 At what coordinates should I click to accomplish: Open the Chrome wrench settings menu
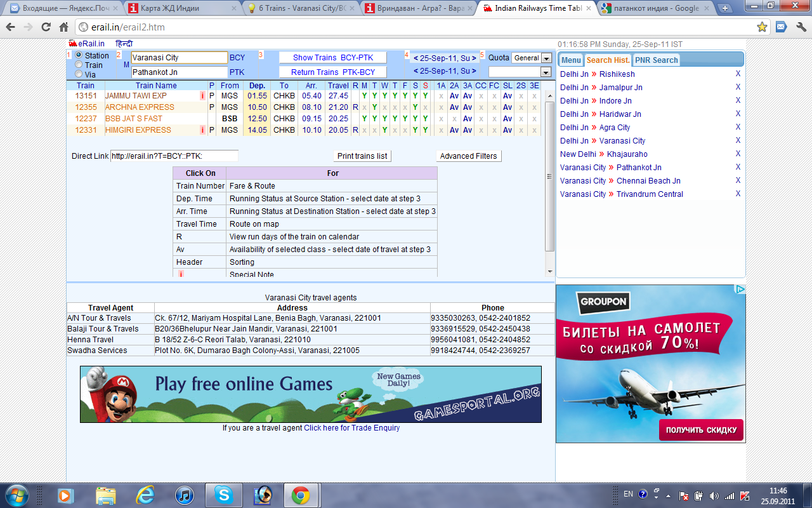tap(801, 27)
